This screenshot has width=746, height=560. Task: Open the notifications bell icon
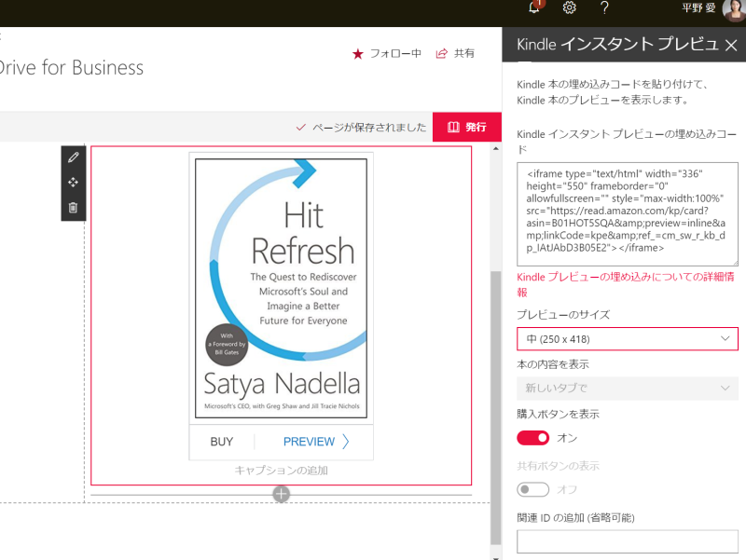point(534,7)
